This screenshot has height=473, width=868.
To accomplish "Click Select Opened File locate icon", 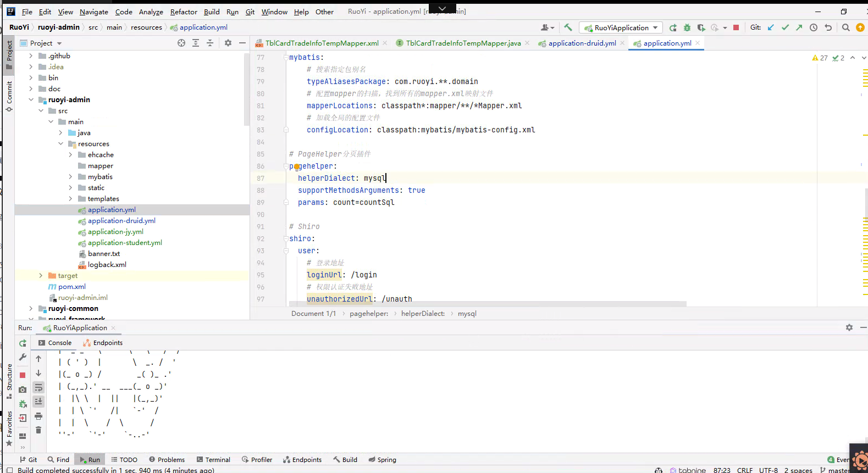I will point(181,43).
